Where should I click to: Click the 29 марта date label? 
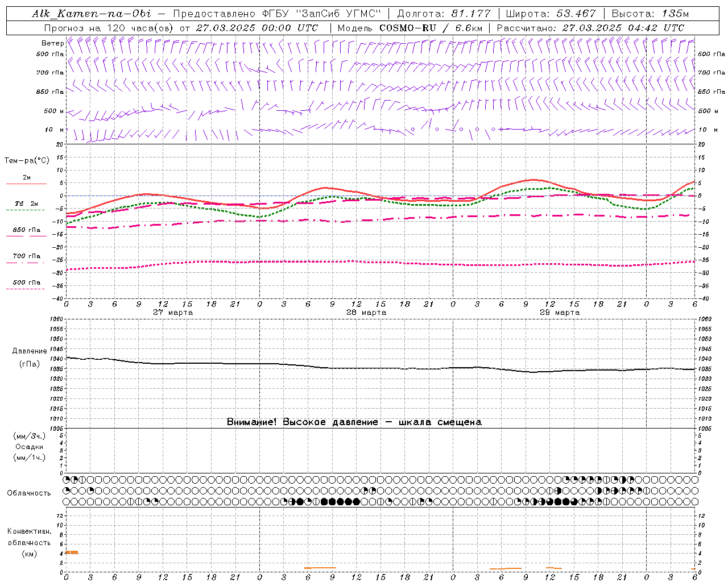tap(560, 313)
